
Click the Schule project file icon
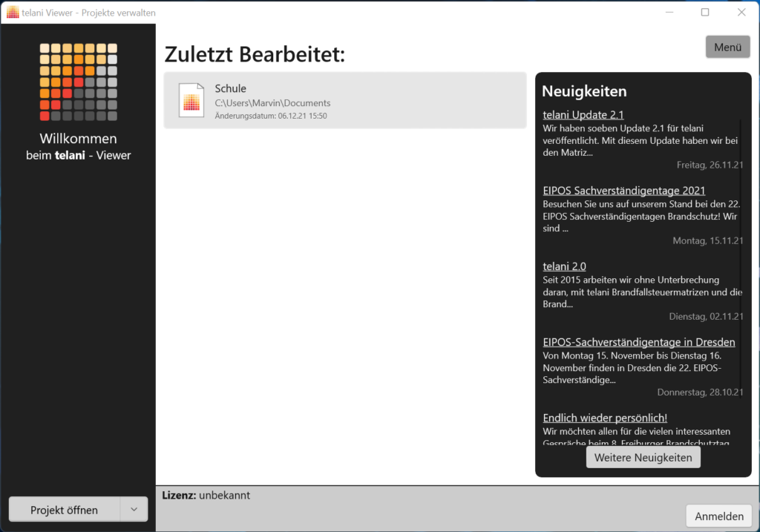(191, 100)
